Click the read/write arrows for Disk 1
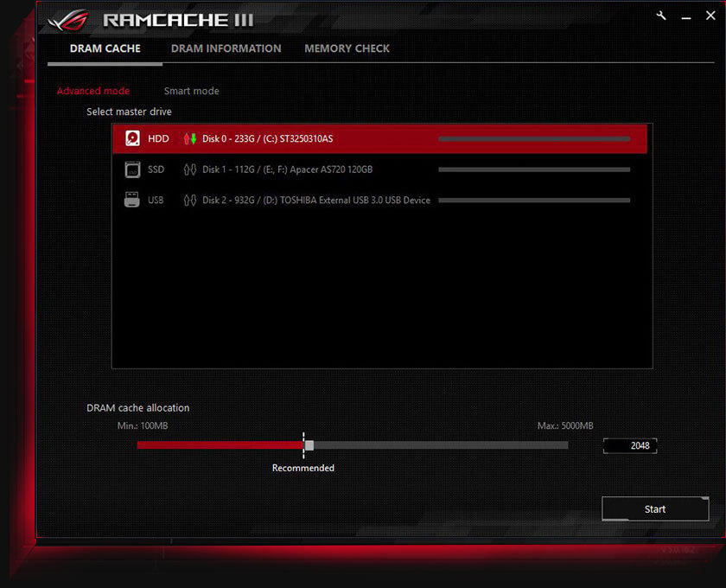This screenshot has height=588, width=726. tap(190, 169)
